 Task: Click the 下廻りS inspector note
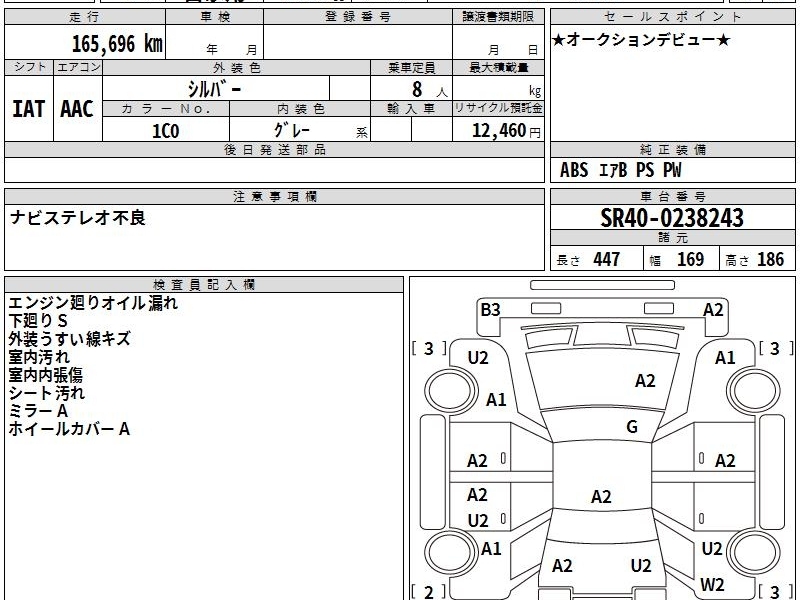(38, 321)
